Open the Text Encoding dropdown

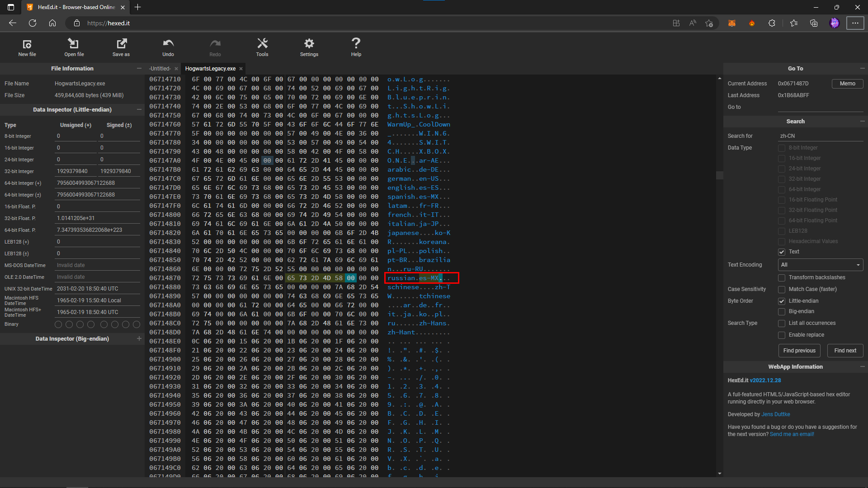[x=821, y=265]
